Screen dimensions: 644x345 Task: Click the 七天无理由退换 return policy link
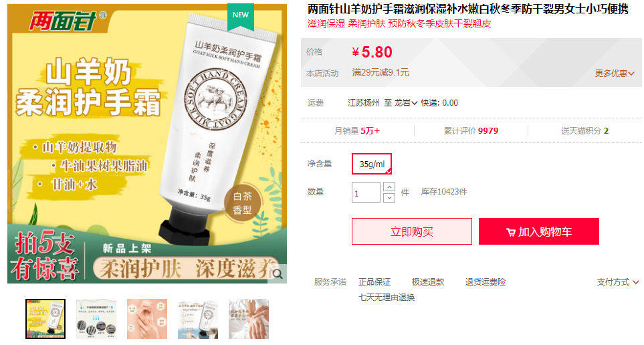pyautogui.click(x=387, y=298)
